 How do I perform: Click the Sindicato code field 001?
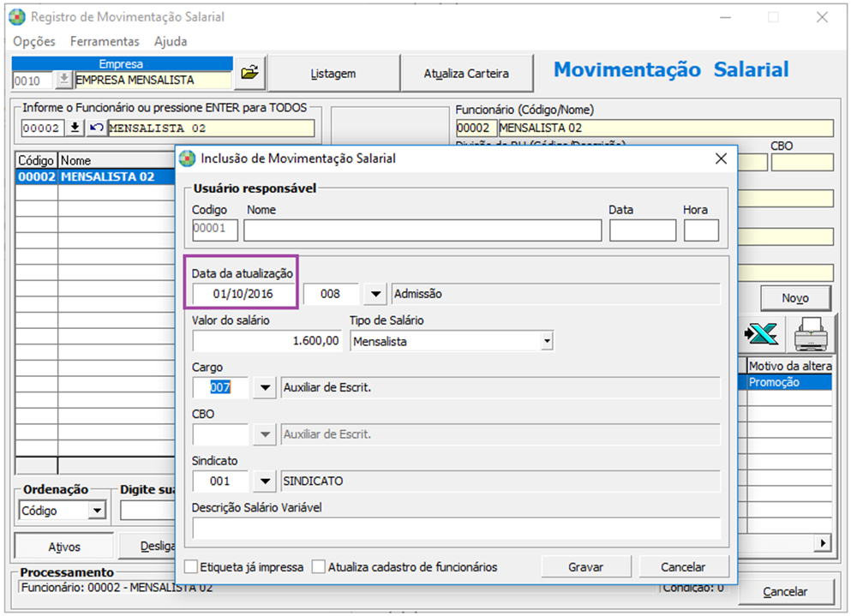coord(220,481)
